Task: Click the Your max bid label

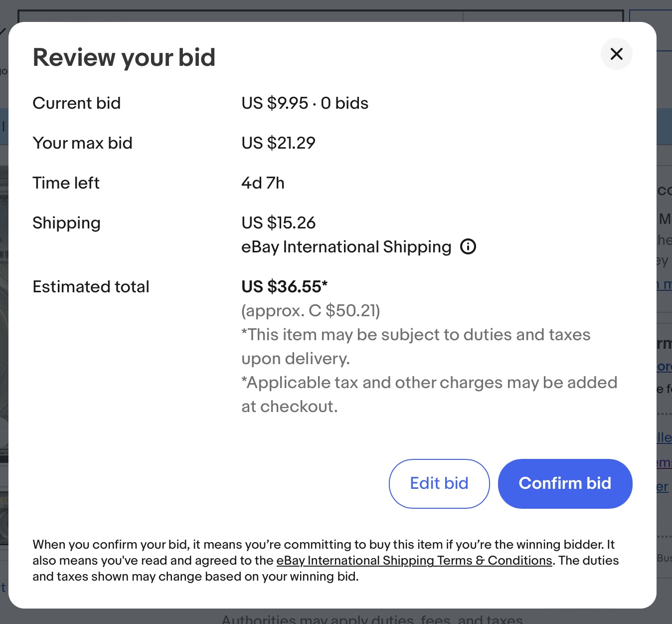Action: coord(83,143)
